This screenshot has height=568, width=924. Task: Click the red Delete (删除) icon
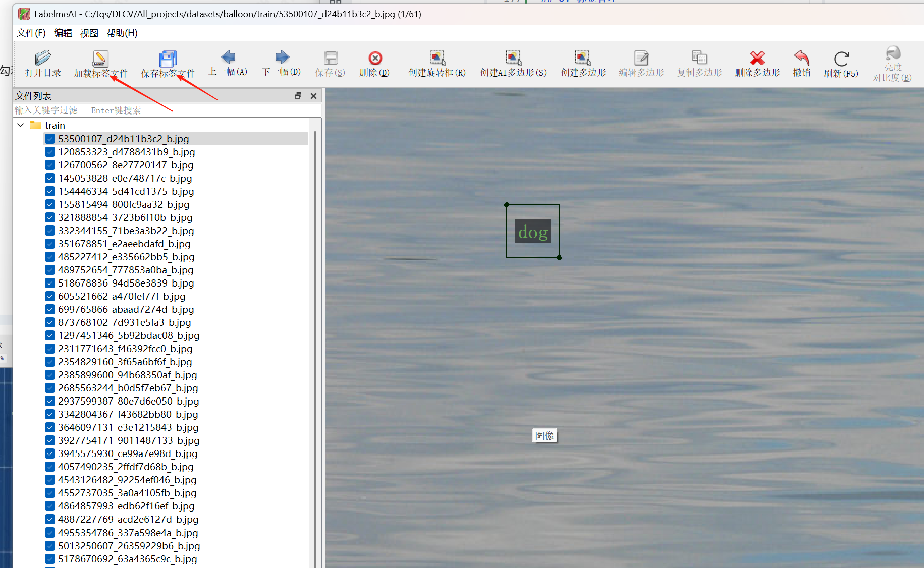374,59
